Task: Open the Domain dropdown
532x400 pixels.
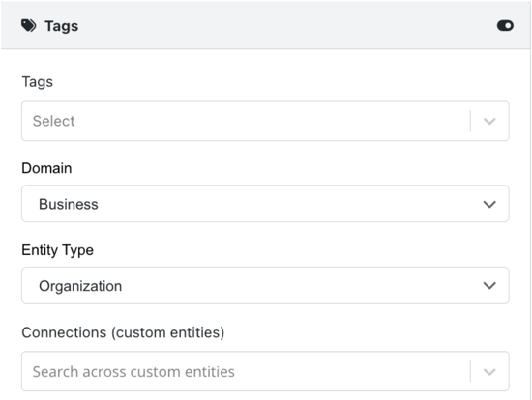Action: (x=265, y=204)
